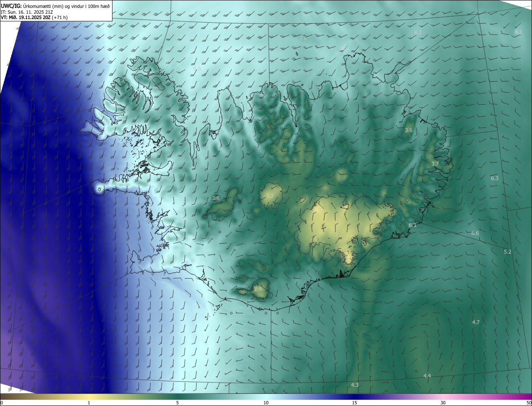Select the 6.3 label on the southeast coastline
This screenshot has height=406, width=532.
tap(412, 225)
